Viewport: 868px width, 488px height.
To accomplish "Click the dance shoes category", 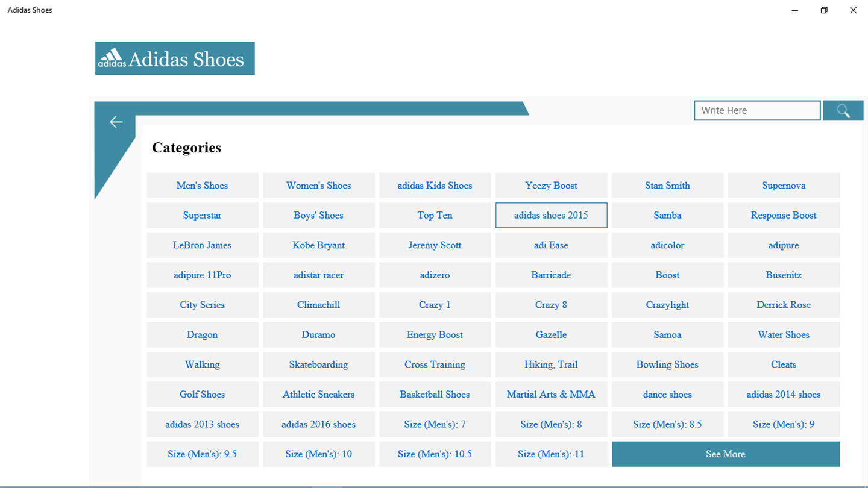I will (668, 394).
